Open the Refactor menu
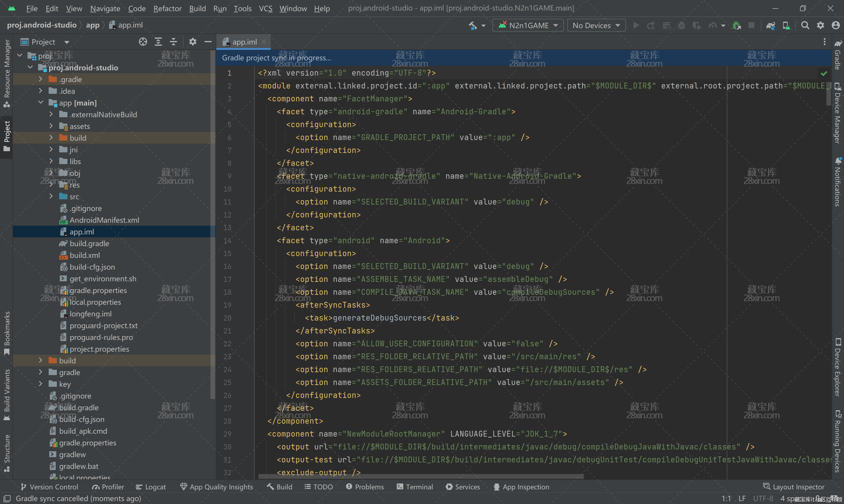The height and width of the screenshot is (504, 844). click(167, 8)
